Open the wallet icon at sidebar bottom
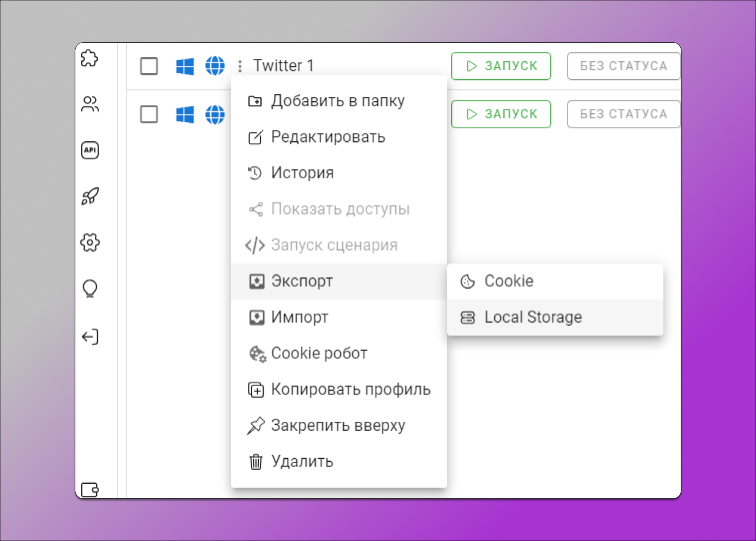This screenshot has width=756, height=541. [x=89, y=489]
